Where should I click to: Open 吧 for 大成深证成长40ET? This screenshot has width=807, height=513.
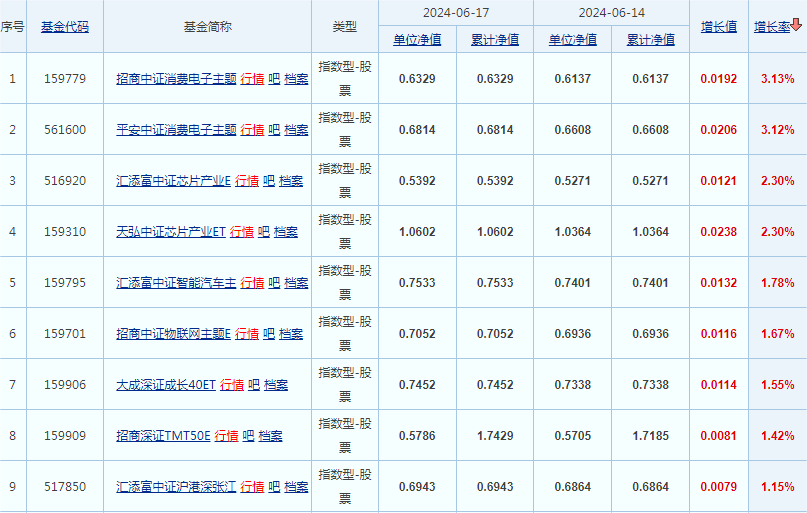coord(254,384)
